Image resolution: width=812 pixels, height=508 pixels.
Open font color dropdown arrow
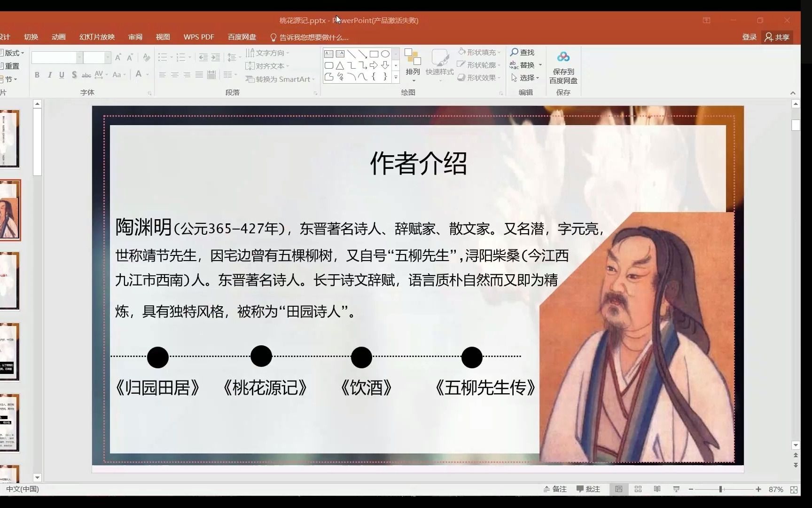148,75
